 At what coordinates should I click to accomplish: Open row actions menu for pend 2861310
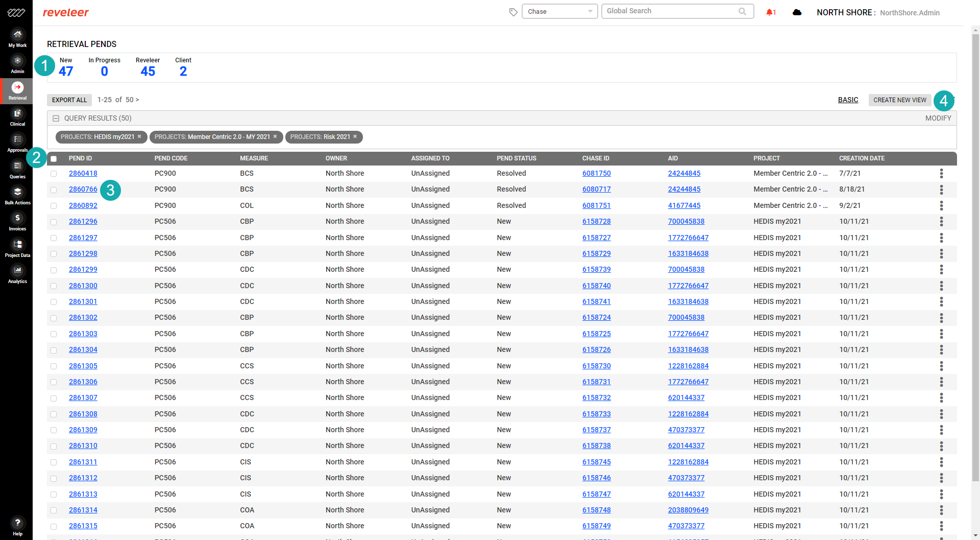coord(941,446)
